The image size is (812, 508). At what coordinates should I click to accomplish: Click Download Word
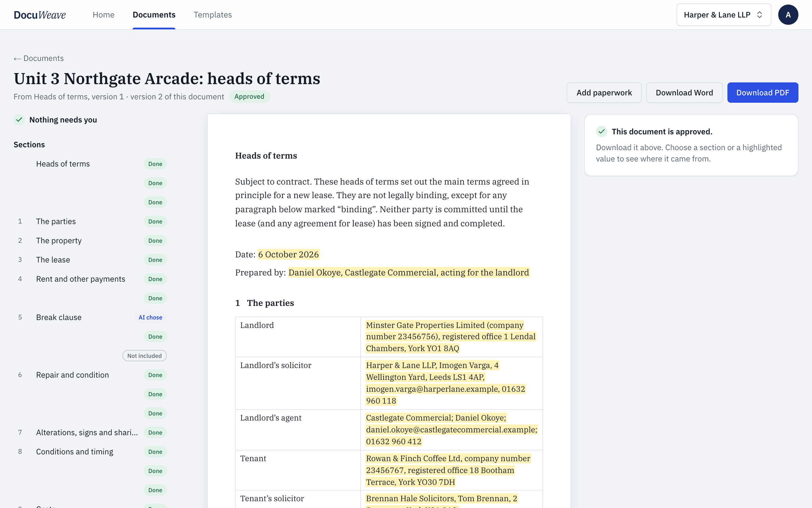pos(684,92)
